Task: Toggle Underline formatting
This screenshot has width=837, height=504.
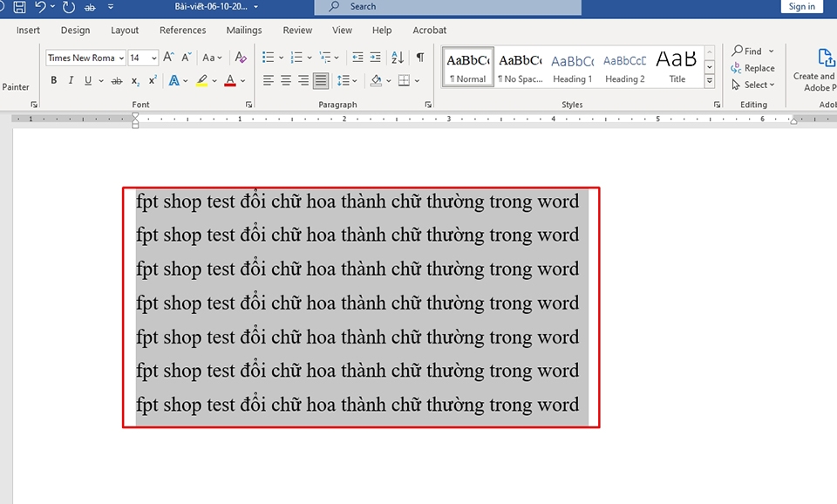Action: pos(88,80)
